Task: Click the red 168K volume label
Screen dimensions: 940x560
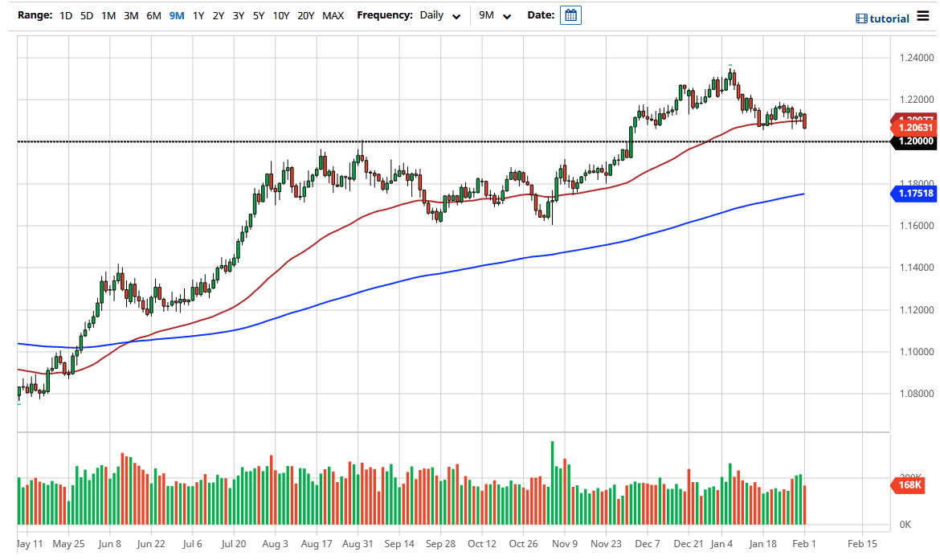Action: pos(910,485)
